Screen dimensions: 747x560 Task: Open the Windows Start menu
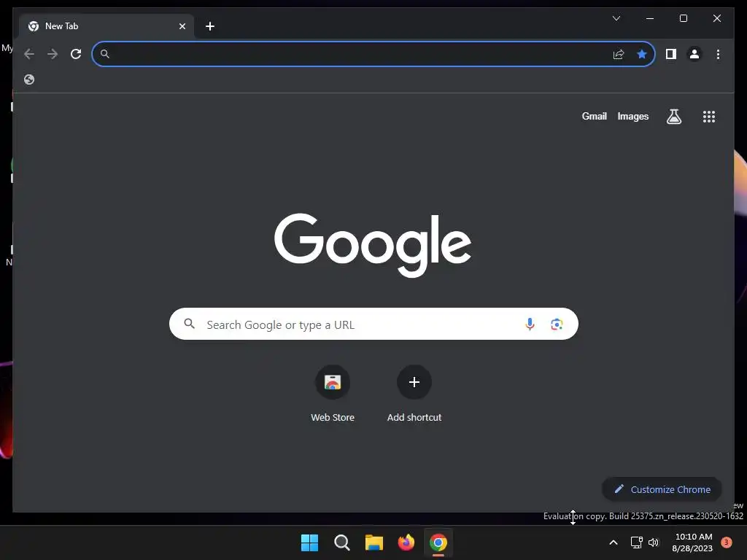pyautogui.click(x=309, y=542)
